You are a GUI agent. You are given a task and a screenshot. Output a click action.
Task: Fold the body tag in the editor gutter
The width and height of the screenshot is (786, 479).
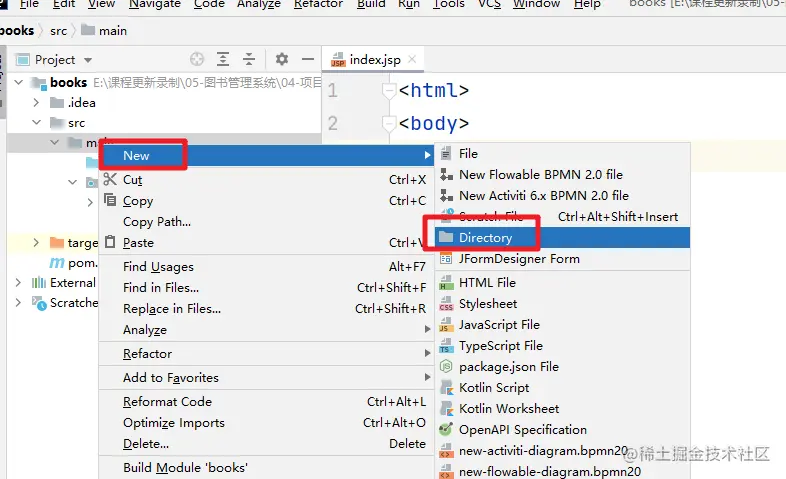[389, 123]
